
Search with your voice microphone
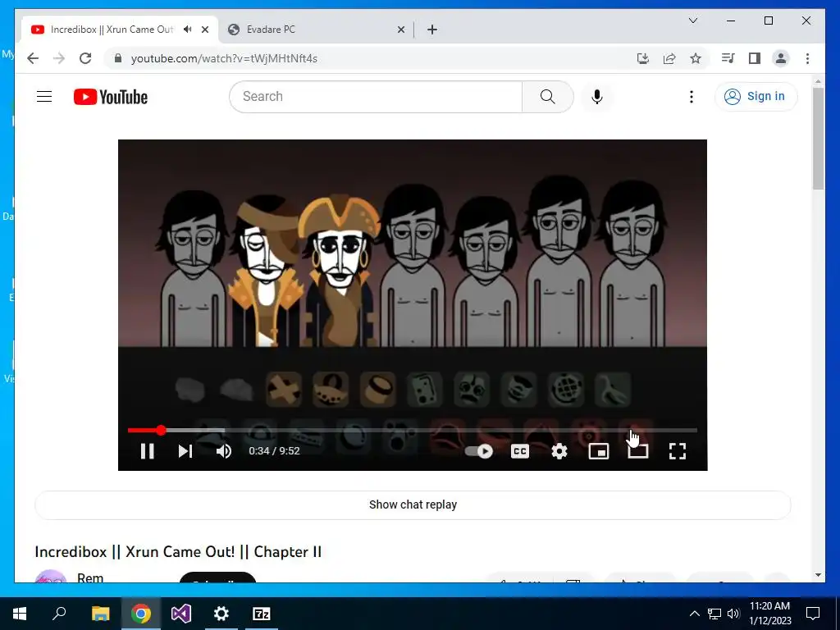(597, 97)
